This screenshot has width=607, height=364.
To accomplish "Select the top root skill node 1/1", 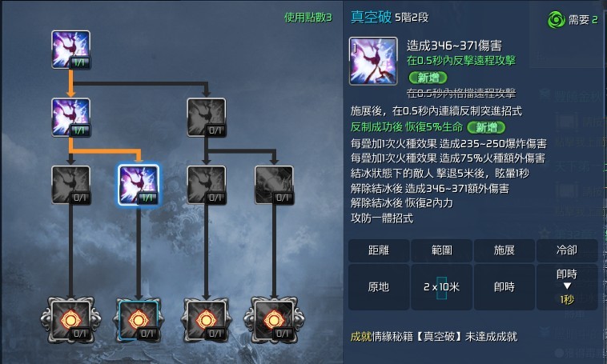I will [70, 50].
